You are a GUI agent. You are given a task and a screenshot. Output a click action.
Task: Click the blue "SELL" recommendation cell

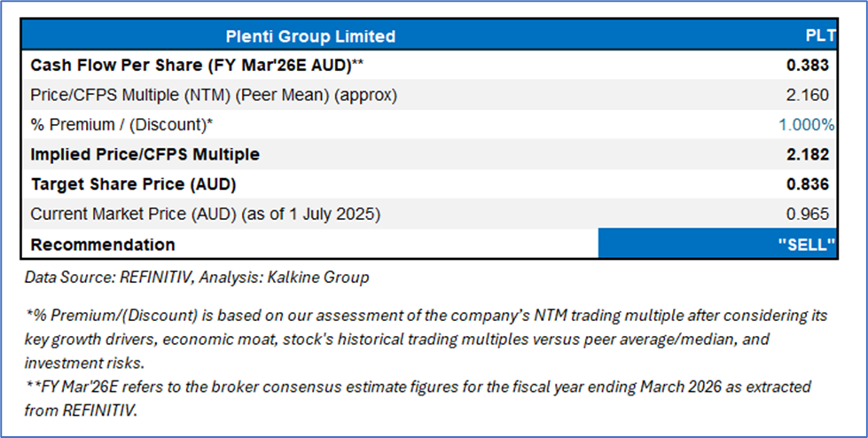tap(717, 244)
